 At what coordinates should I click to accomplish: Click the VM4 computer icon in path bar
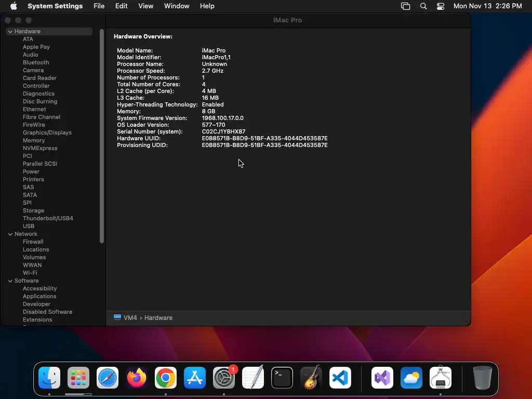pos(117,317)
